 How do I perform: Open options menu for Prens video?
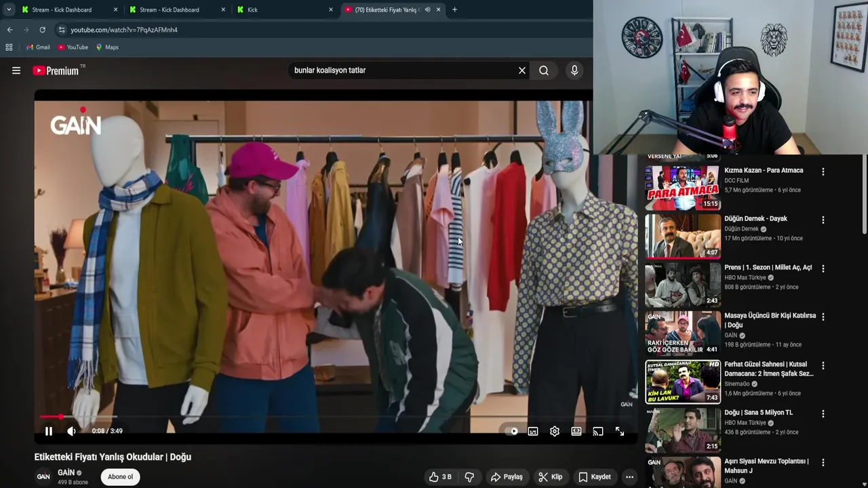coord(823,269)
